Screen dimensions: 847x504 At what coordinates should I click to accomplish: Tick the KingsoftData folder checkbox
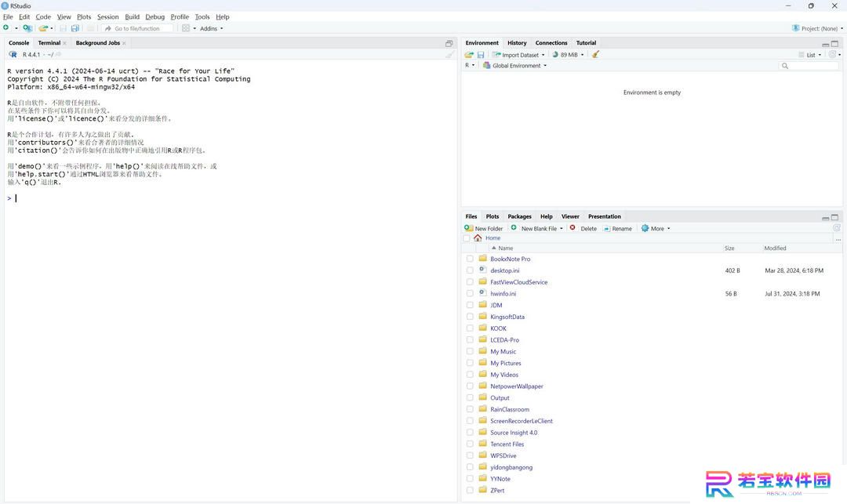(x=470, y=317)
